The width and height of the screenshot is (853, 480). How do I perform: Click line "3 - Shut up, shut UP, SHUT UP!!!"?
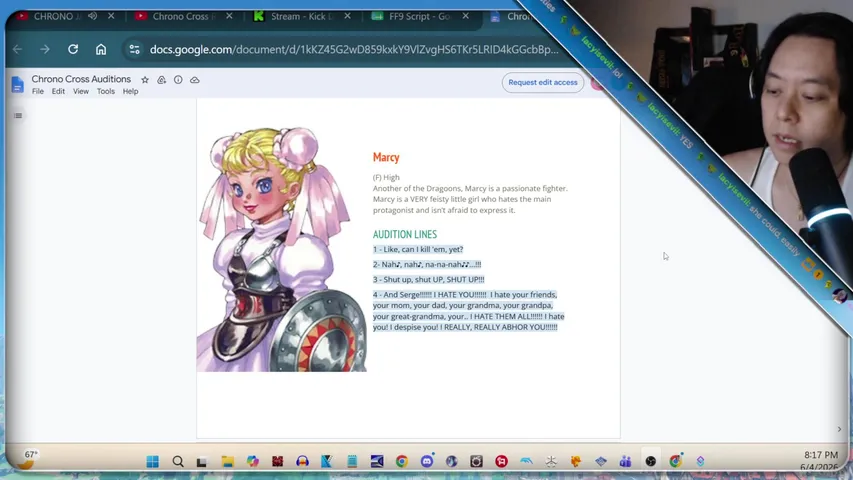428,279
